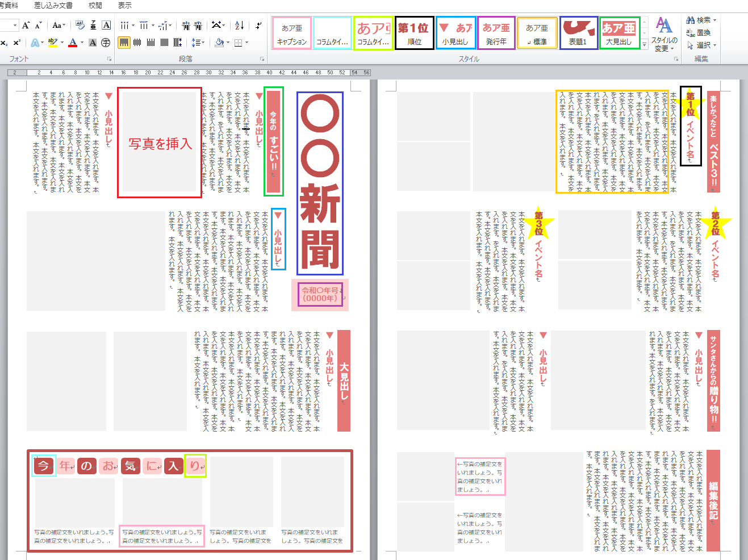This screenshot has width=748, height=560.
Task: Open the Paragraph dialog launcher
Action: point(262,59)
